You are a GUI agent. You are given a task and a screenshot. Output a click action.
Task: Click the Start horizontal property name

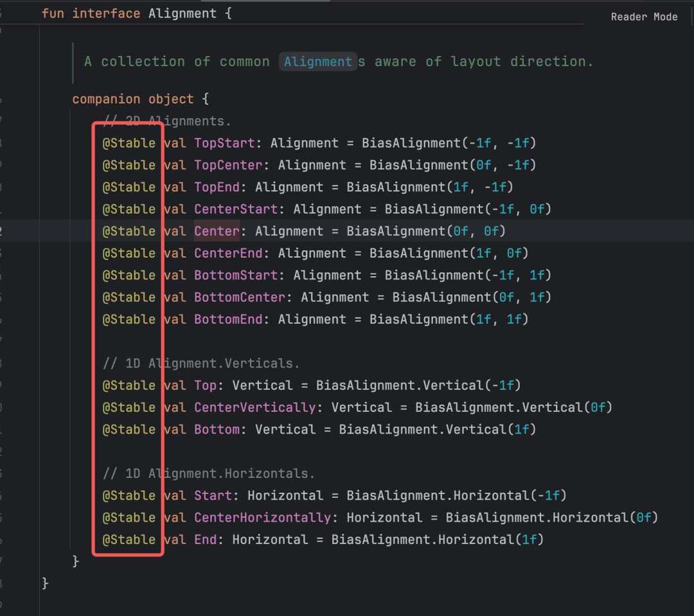pos(213,496)
